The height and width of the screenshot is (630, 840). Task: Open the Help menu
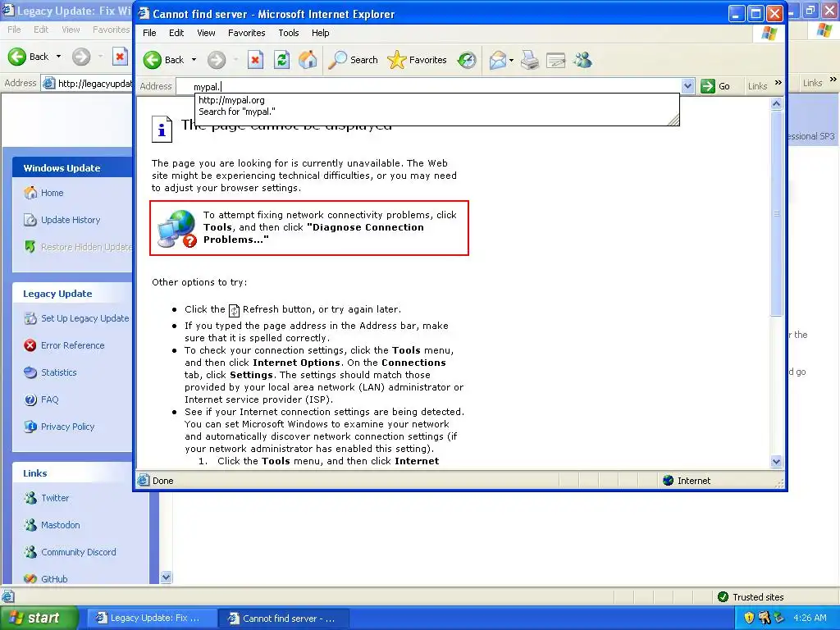click(x=321, y=33)
